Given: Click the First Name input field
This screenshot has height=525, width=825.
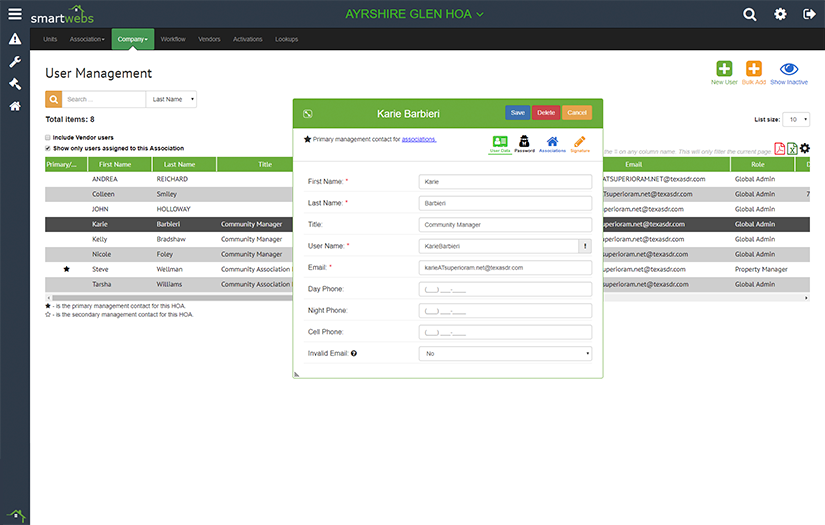Looking at the screenshot, I should click(x=505, y=181).
